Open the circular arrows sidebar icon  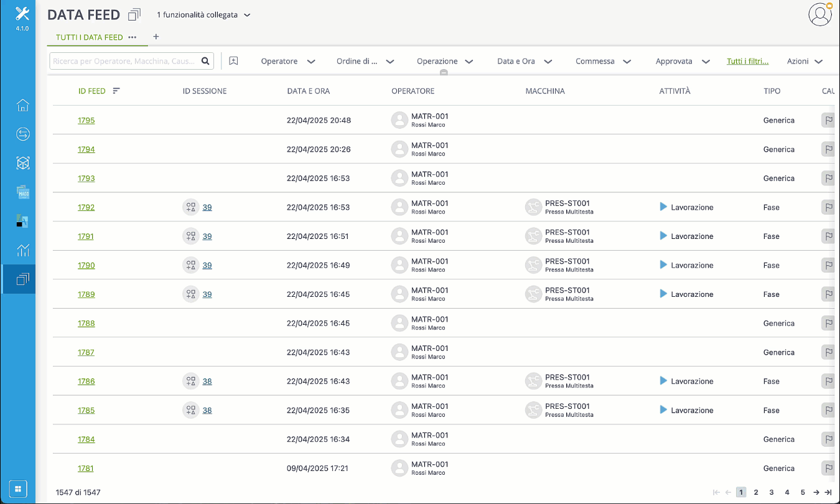point(22,134)
